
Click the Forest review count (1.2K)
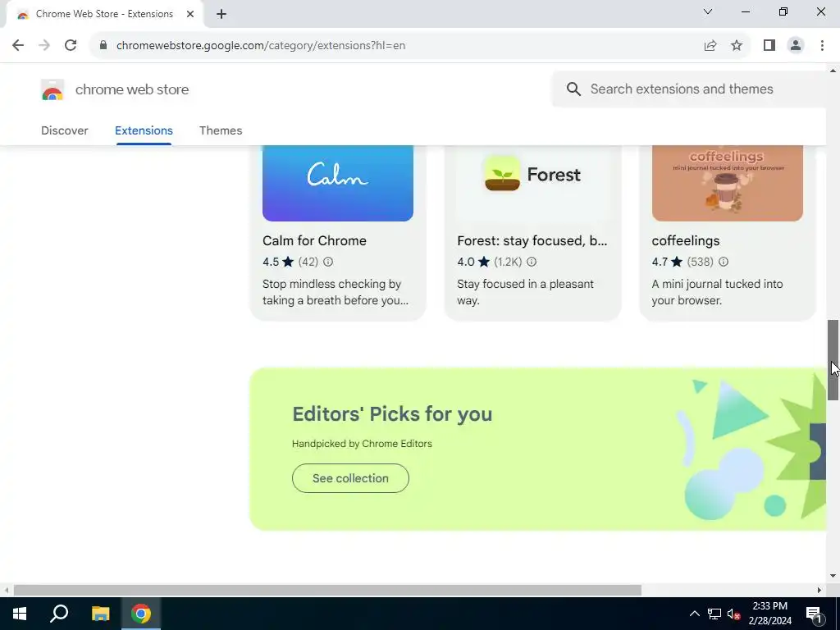(508, 262)
